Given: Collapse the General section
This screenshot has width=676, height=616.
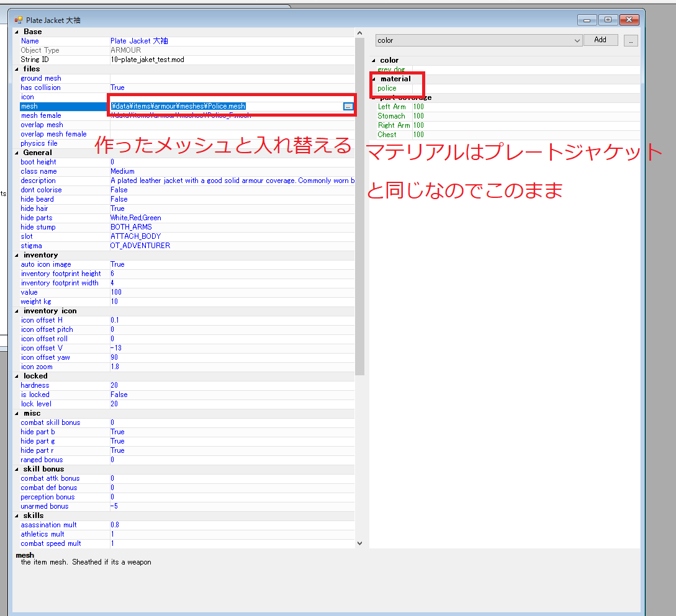Looking at the screenshot, I should pos(17,153).
